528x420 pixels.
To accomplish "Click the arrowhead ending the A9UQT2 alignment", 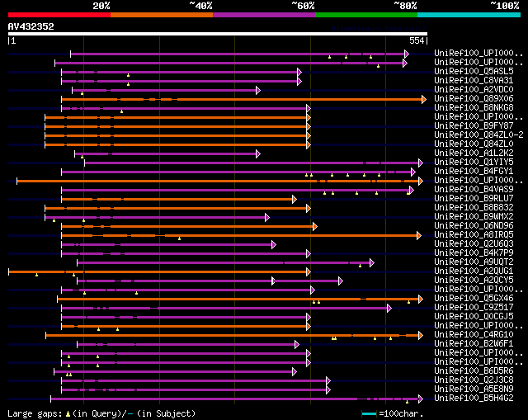I will pos(372,262).
